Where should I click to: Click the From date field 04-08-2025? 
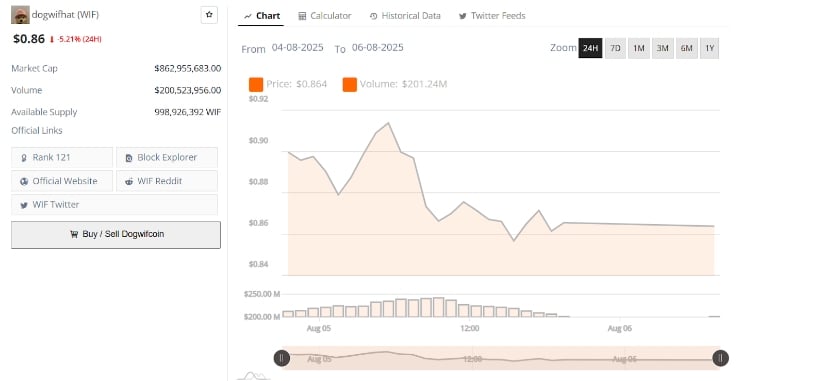tap(297, 47)
